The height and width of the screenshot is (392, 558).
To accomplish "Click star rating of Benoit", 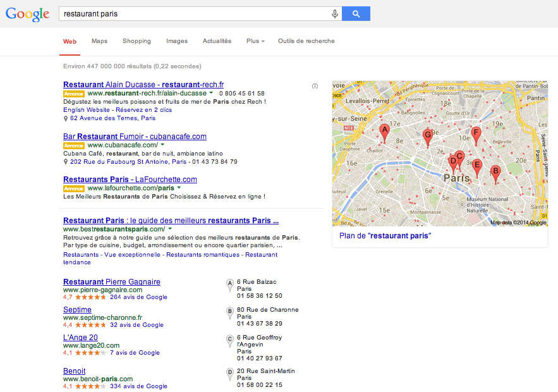I will [90, 386].
